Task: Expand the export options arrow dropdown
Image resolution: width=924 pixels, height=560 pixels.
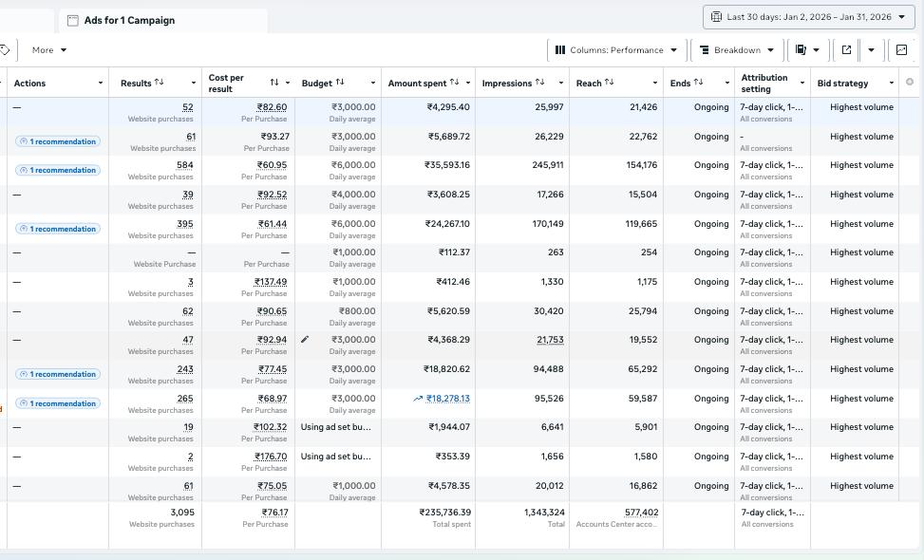Action: click(x=871, y=49)
